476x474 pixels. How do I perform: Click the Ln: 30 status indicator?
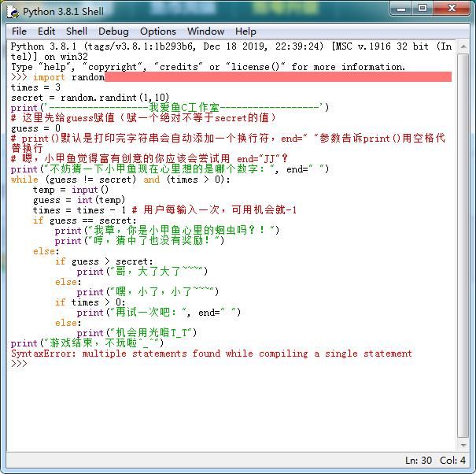[419, 461]
